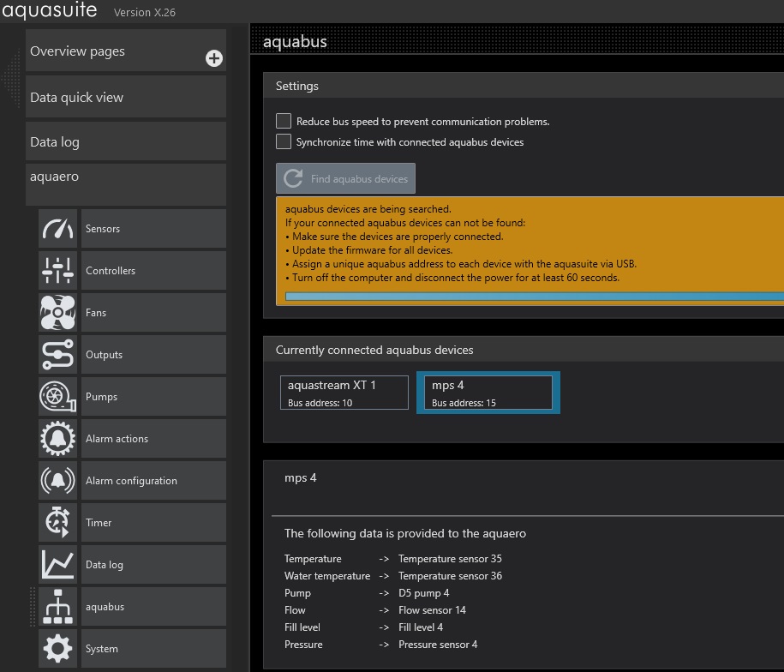This screenshot has width=784, height=672.
Task: Enable Reduce bus speed checkbox
Action: [284, 121]
